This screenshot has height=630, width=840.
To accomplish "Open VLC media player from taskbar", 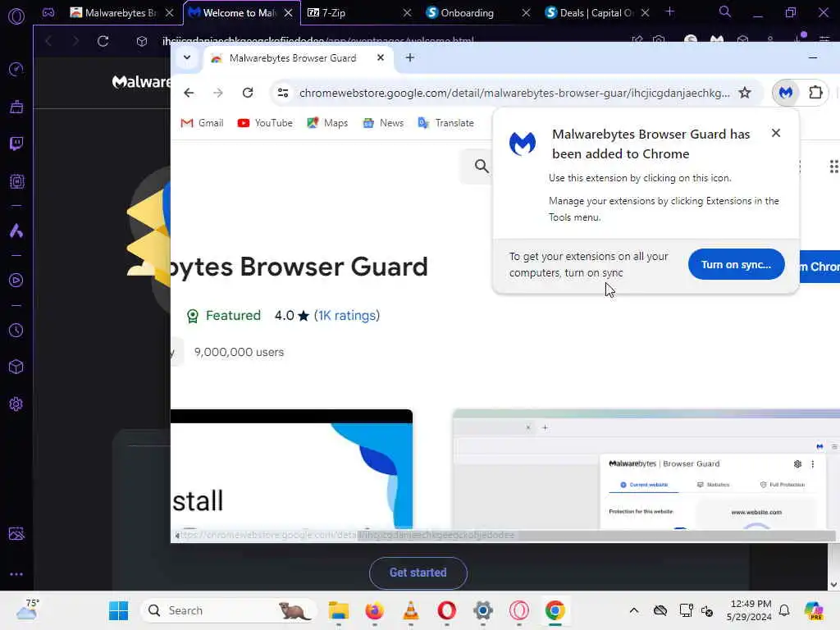I will tap(410, 610).
